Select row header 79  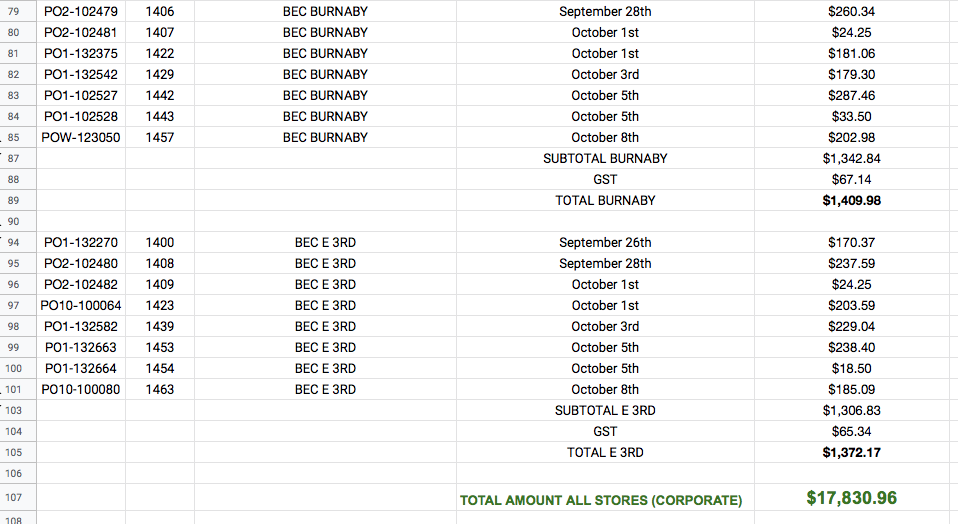14,11
